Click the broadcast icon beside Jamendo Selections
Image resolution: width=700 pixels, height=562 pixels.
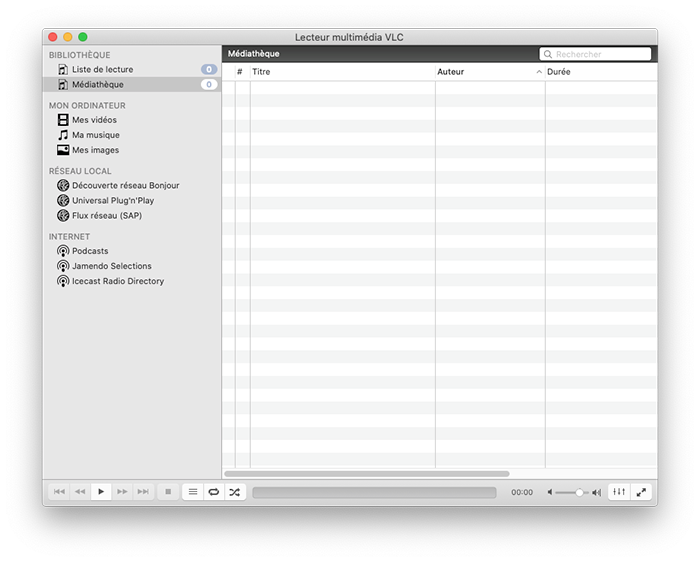click(63, 266)
